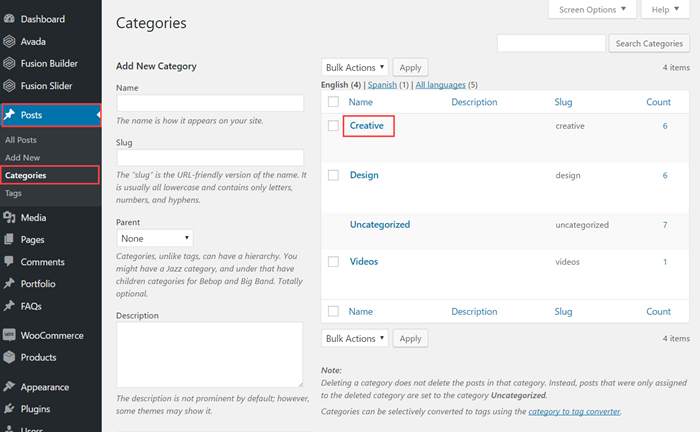This screenshot has height=432, width=700.
Task: Open Categories submenu item
Action: (x=25, y=175)
